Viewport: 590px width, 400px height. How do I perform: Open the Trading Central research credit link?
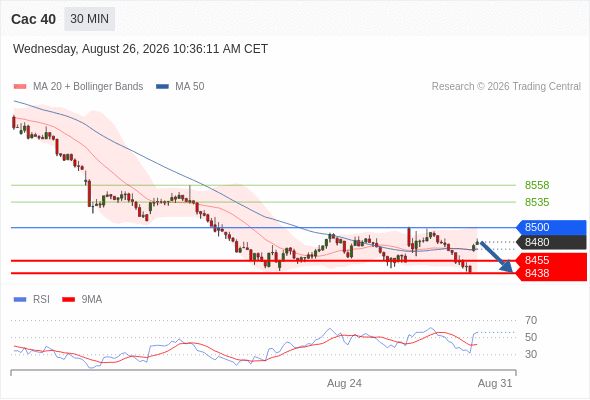point(506,87)
